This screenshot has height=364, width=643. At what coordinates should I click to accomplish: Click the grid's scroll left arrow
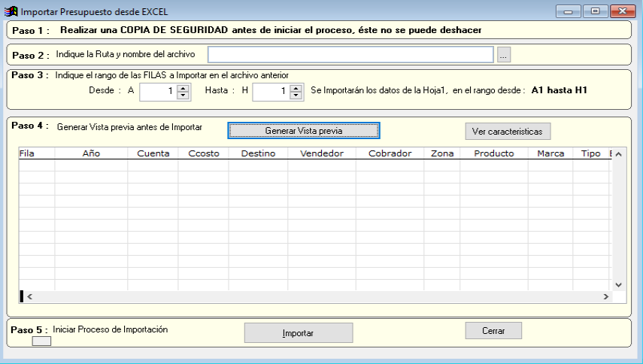(29, 296)
